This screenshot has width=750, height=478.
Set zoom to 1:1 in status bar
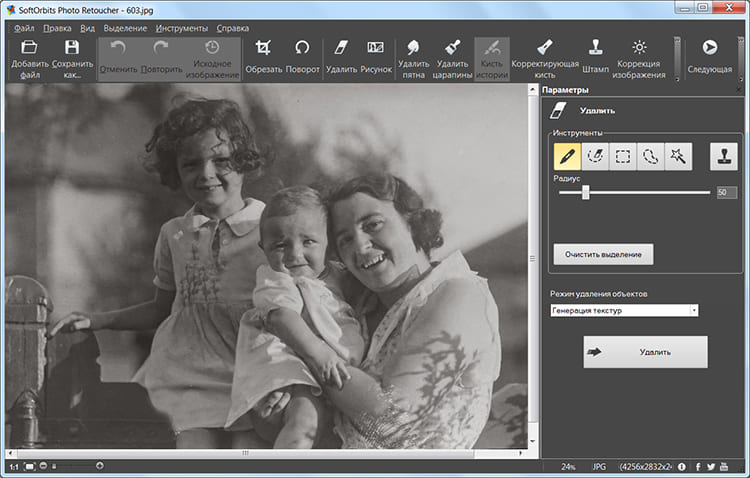[14, 467]
